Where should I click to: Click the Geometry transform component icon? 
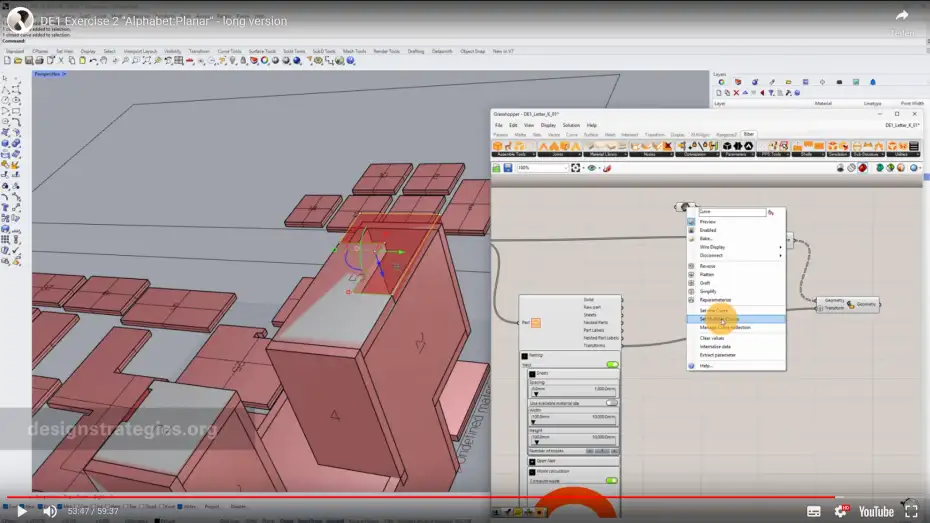[x=851, y=304]
